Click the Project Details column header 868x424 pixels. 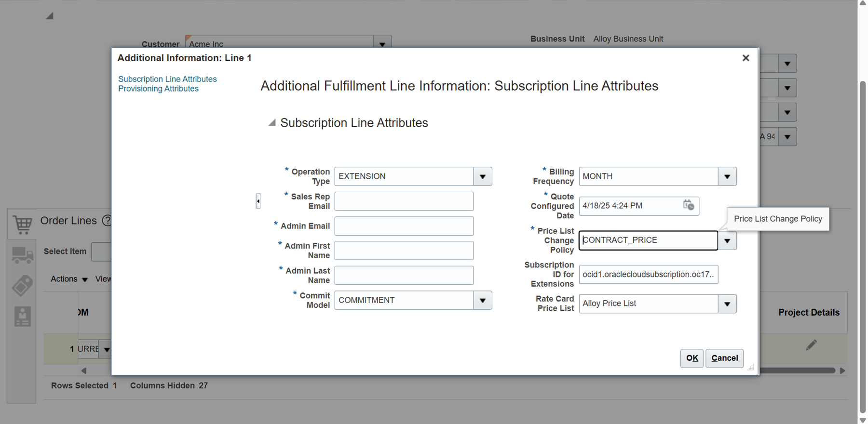pos(809,312)
